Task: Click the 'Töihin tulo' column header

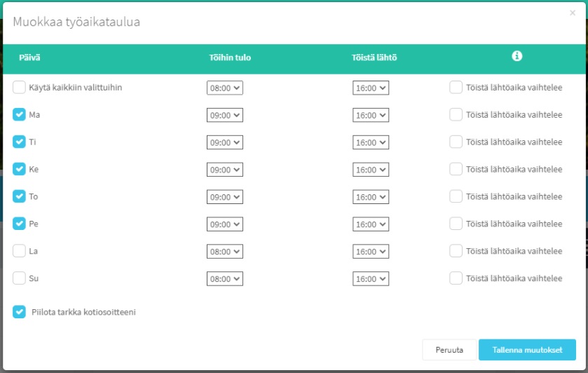Action: (229, 57)
